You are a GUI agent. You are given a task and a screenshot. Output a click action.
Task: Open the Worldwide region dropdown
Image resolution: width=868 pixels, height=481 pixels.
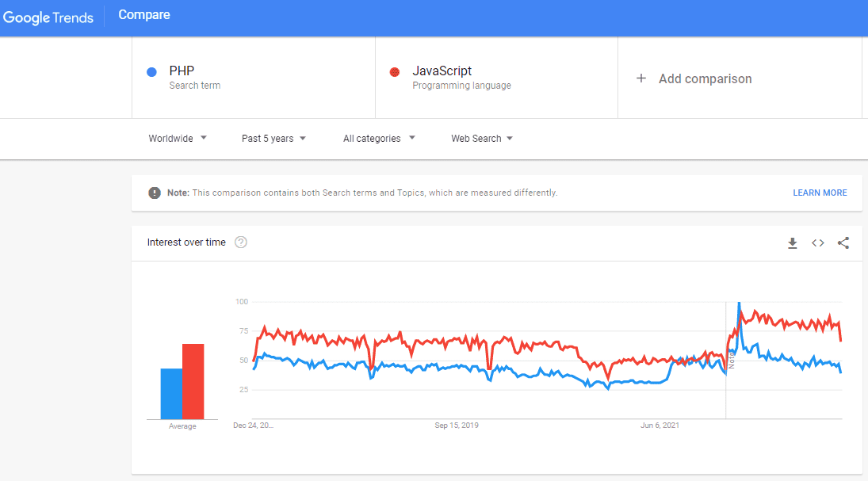[178, 139]
